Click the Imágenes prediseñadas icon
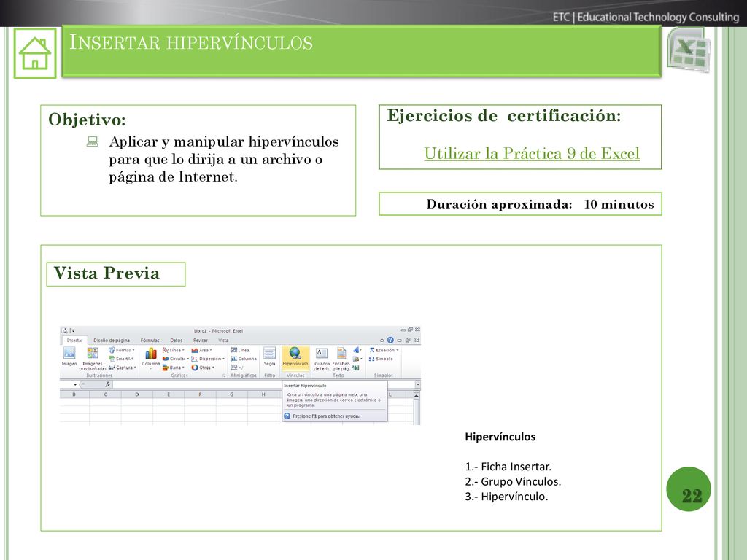The height and width of the screenshot is (560, 747). coord(93,353)
